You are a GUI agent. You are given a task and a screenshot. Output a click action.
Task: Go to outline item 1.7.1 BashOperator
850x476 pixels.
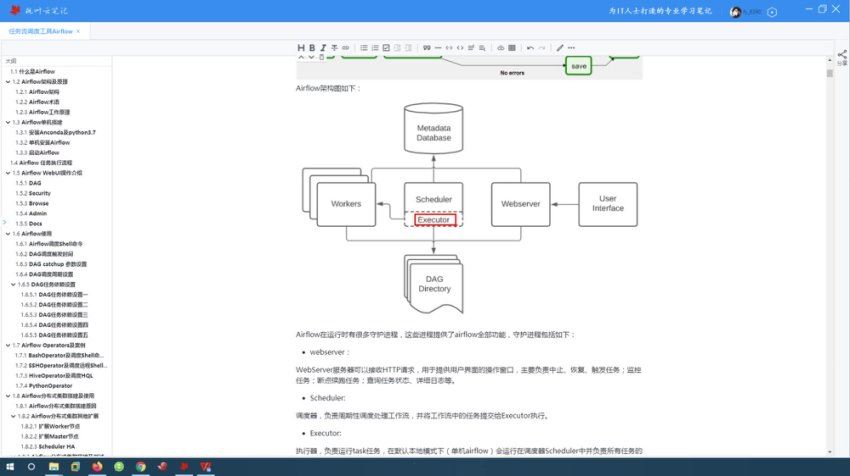(59, 355)
